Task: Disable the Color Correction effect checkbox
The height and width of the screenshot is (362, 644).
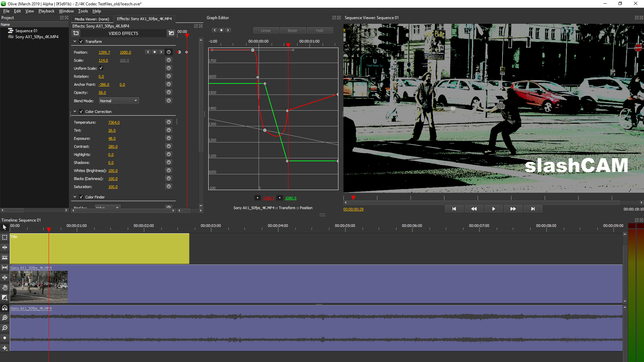Action: click(x=81, y=112)
